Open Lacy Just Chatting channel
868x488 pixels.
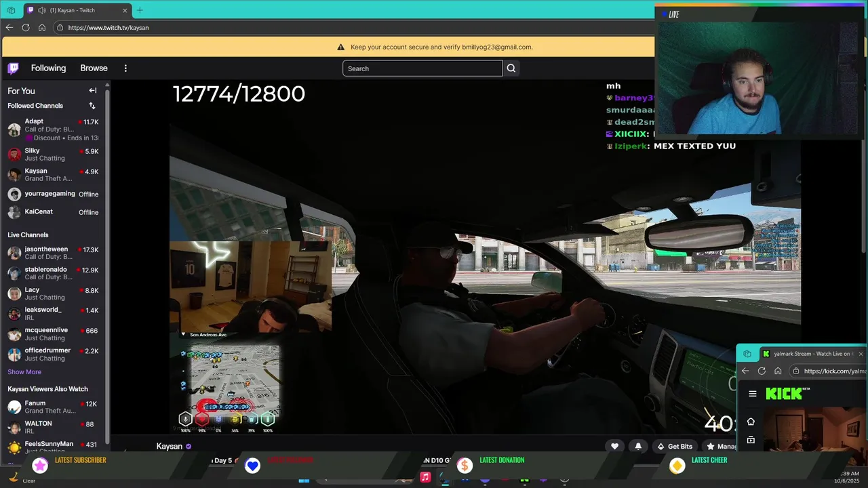[x=54, y=293]
